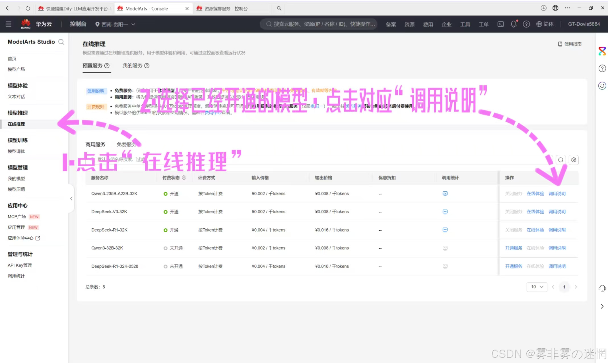The image size is (608, 364).
Task: Click help icon beside 预置服务
Action: tap(107, 66)
